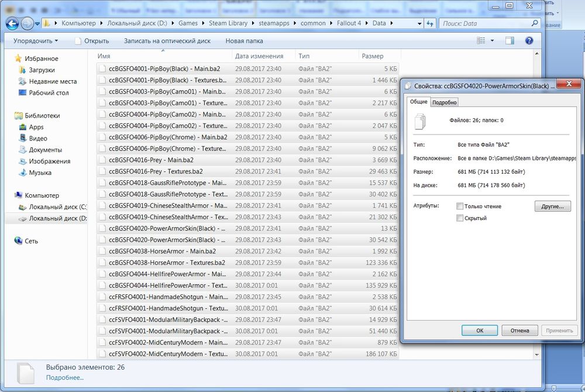This screenshot has height=392, width=585.
Task: Confirm properties dialog with ОК
Action: [480, 331]
